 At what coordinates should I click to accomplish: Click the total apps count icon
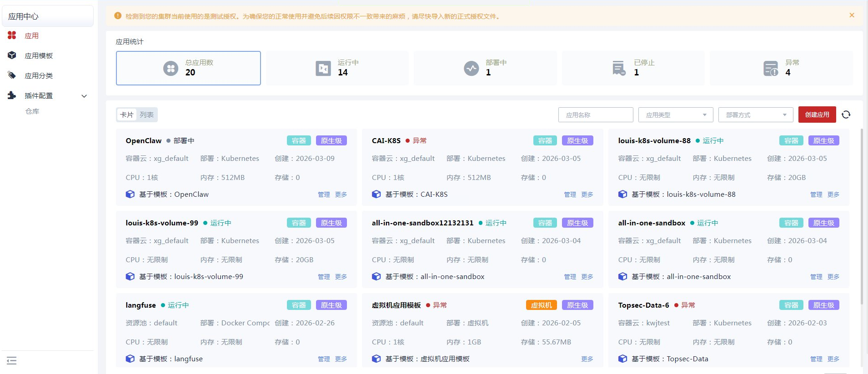click(171, 68)
